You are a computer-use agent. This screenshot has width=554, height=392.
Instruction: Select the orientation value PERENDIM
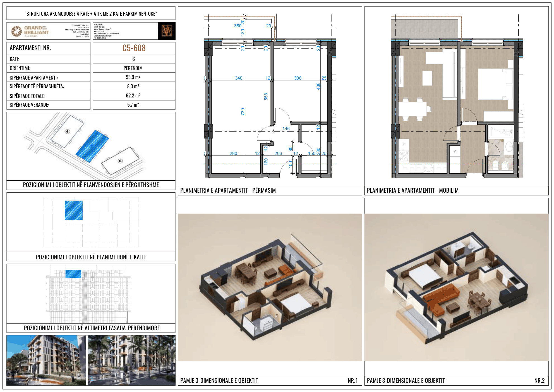(x=133, y=68)
